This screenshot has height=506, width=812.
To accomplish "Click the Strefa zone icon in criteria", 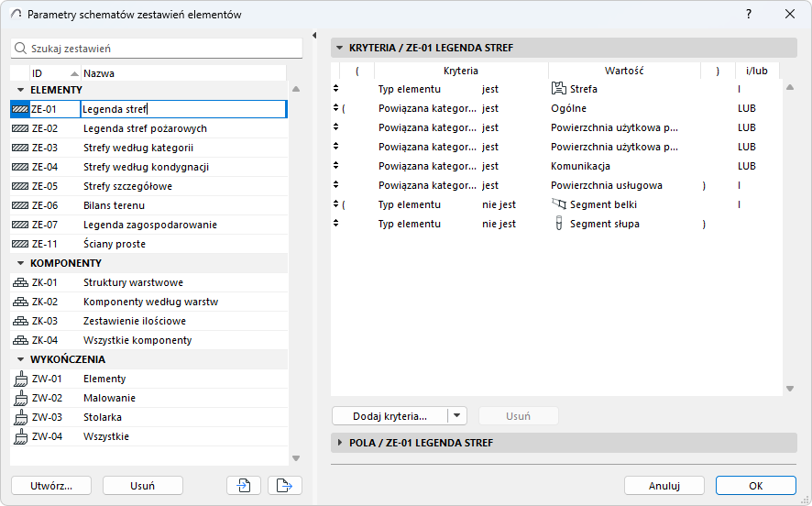I will point(559,89).
